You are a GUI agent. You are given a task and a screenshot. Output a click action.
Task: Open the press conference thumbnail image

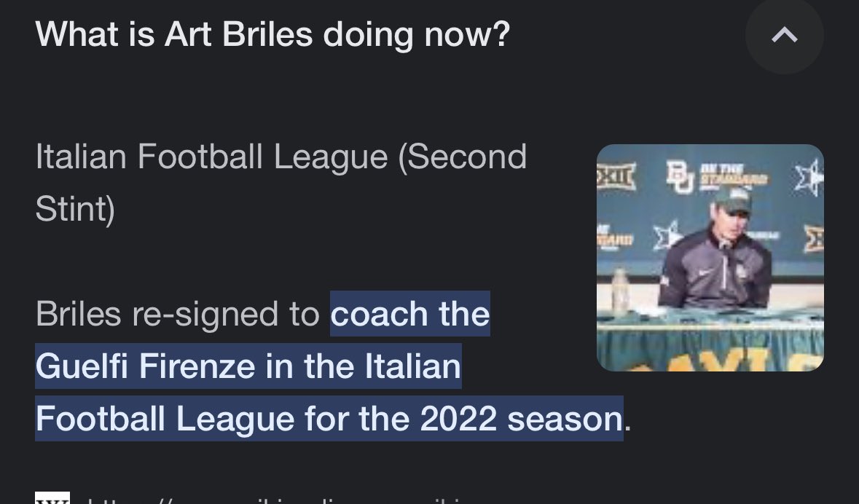pos(710,258)
